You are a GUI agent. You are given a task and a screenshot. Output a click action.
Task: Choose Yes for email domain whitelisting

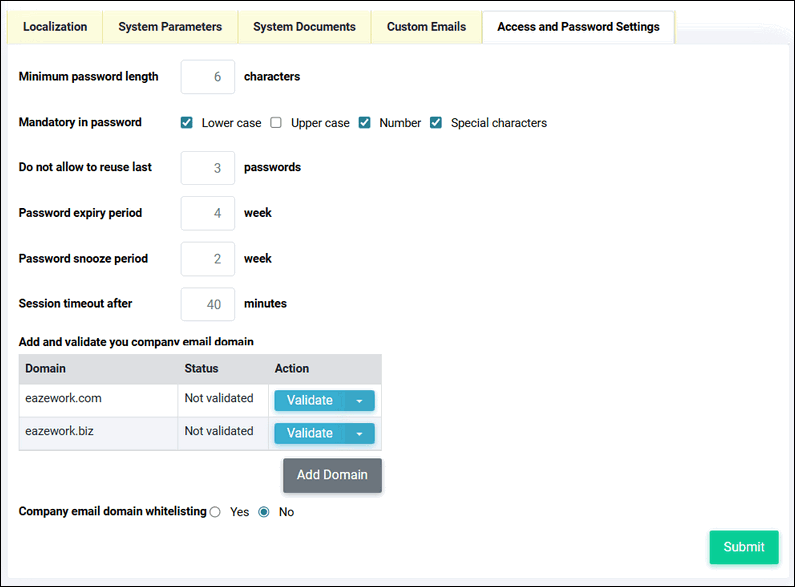coord(215,512)
